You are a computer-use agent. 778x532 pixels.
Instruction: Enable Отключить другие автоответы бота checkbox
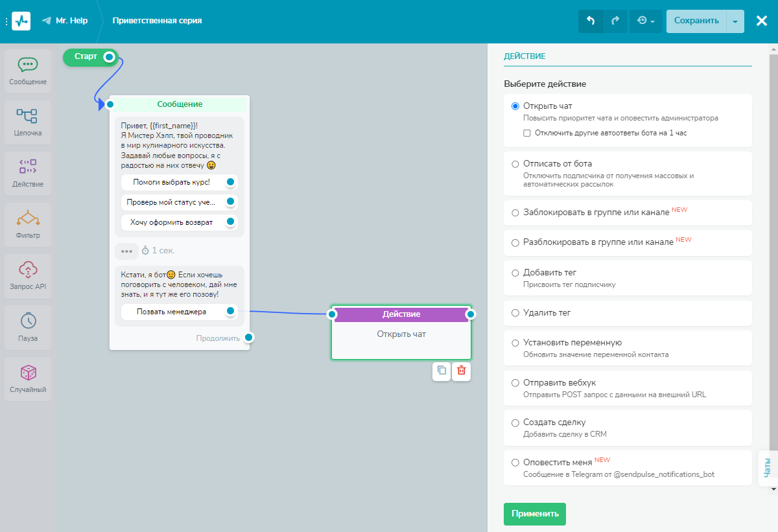click(527, 133)
